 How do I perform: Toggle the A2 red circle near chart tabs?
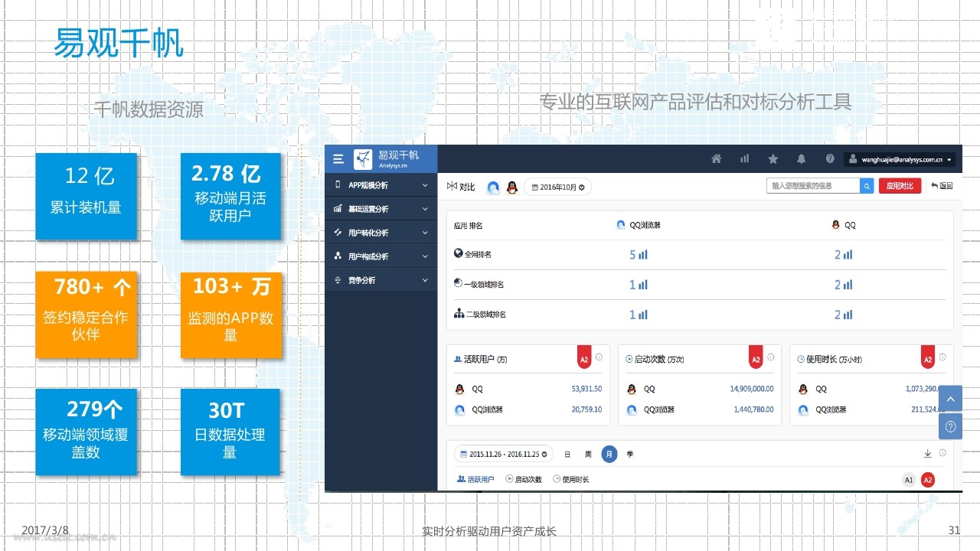928,480
